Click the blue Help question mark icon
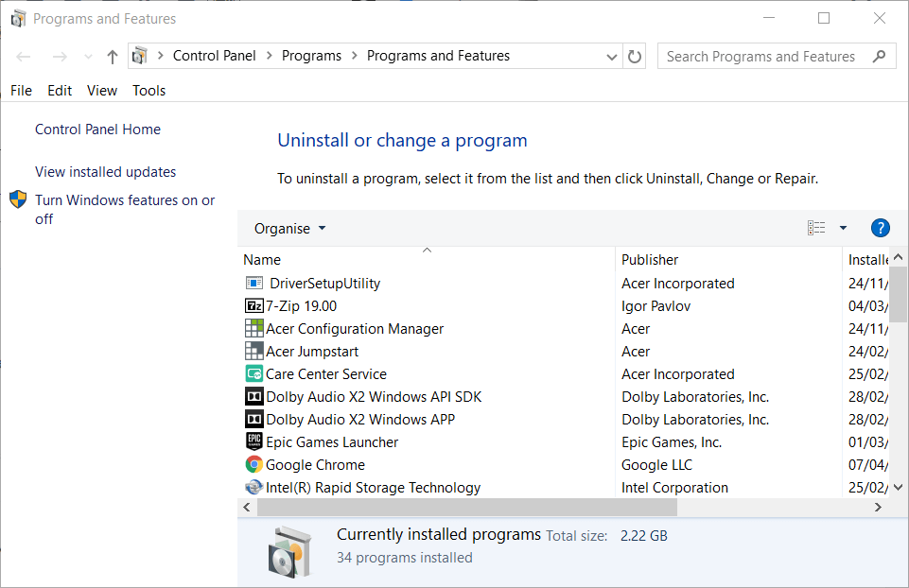The height and width of the screenshot is (588, 909). tap(880, 227)
